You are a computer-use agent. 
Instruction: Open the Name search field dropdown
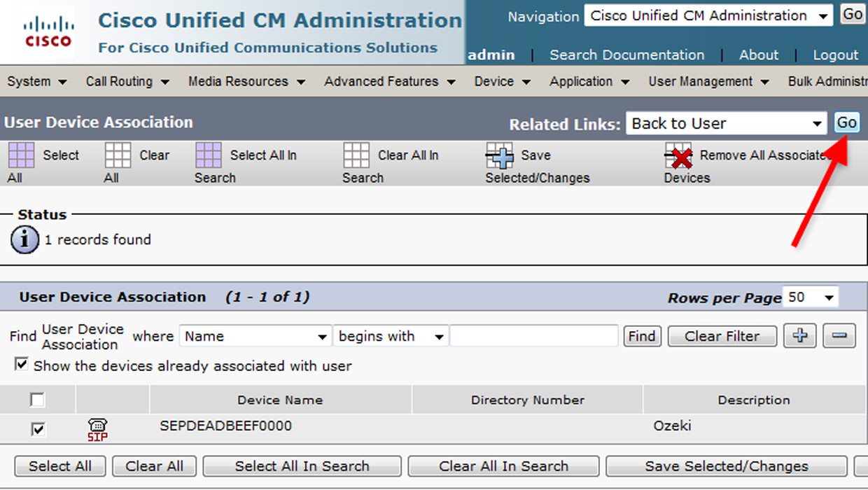pyautogui.click(x=255, y=336)
